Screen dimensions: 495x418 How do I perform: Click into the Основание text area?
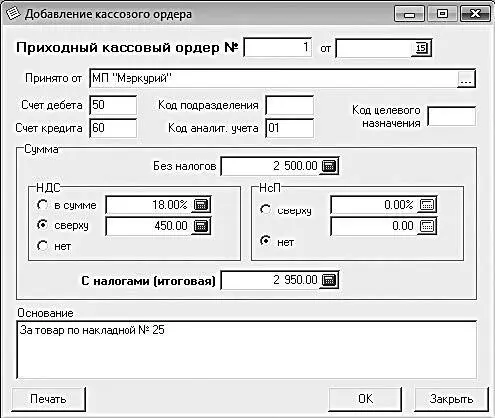click(x=246, y=350)
